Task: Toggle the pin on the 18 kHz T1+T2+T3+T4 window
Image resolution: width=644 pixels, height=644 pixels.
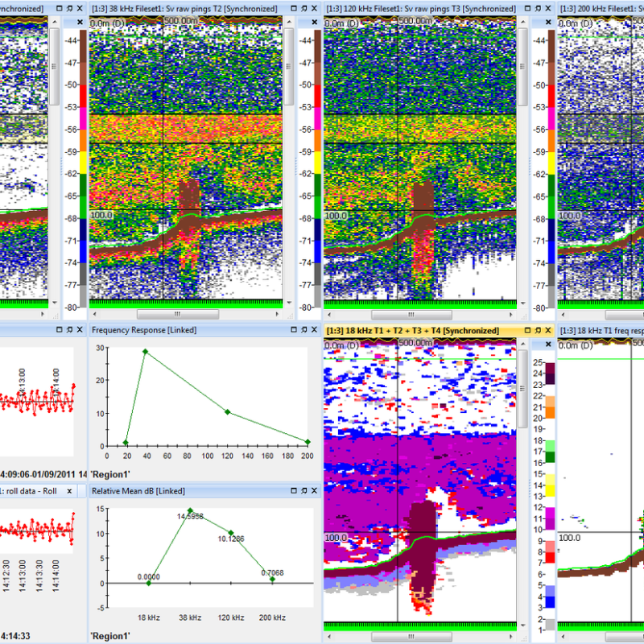Action: (538, 330)
